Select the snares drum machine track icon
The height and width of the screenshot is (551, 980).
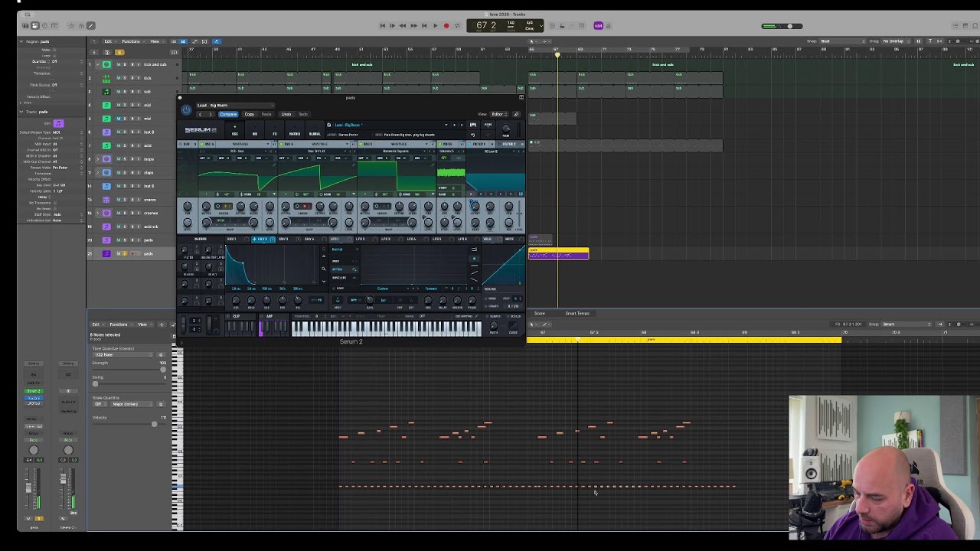[x=106, y=200]
